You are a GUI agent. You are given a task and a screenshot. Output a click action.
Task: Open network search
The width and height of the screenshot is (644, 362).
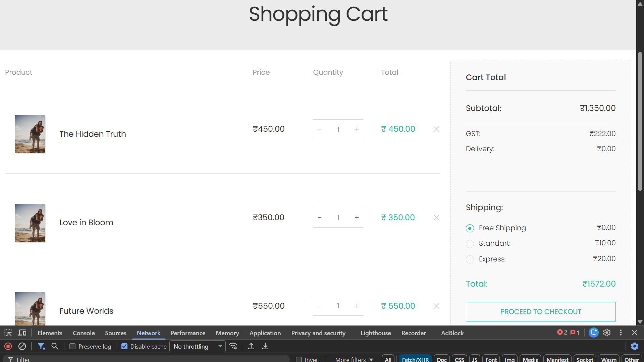pyautogui.click(x=55, y=346)
